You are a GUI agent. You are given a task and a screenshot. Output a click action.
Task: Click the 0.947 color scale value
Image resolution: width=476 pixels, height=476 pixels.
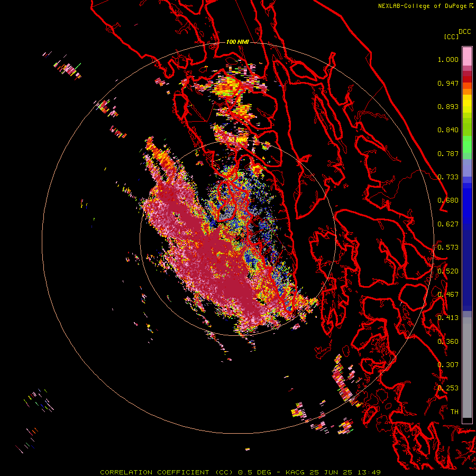tap(448, 83)
